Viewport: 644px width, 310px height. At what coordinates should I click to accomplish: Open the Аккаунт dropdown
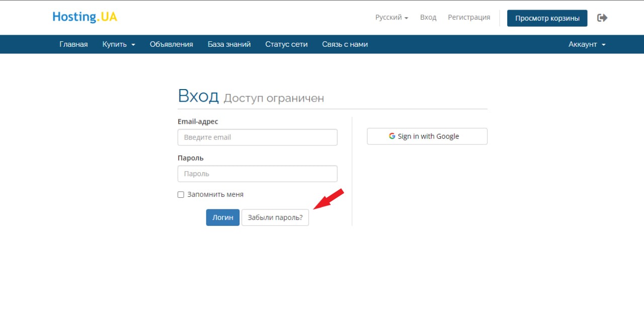(x=587, y=44)
